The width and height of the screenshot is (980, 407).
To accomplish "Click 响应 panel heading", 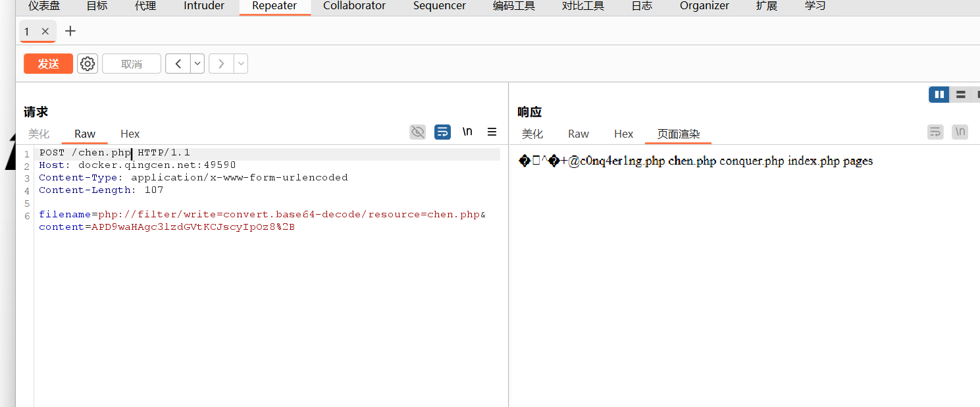I will click(529, 112).
